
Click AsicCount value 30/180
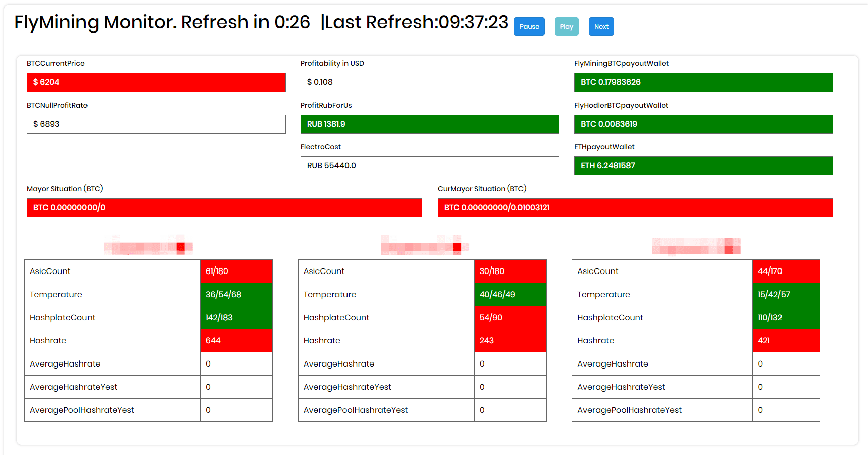pos(510,271)
